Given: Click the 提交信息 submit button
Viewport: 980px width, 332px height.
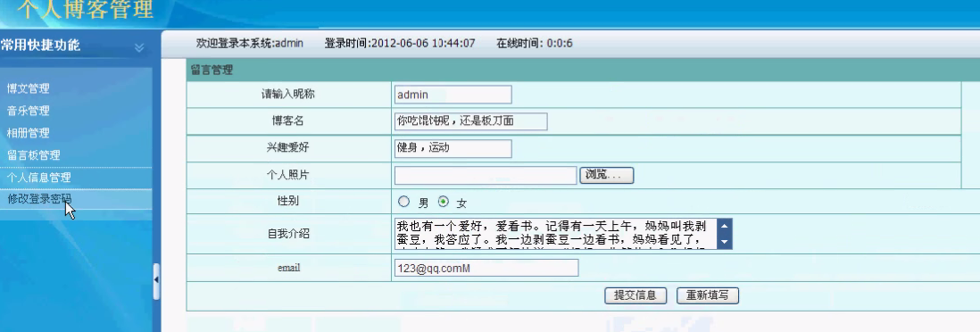Looking at the screenshot, I should [635, 295].
